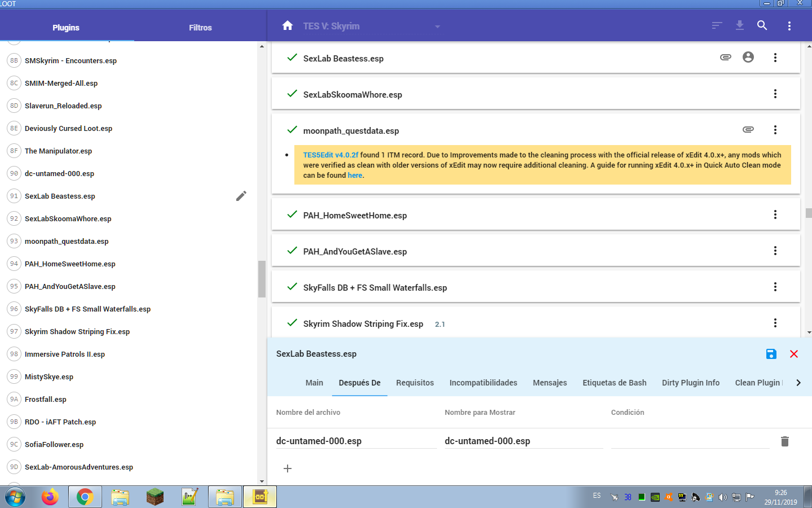Open the Main editor tab
The height and width of the screenshot is (508, 812).
coord(314,383)
